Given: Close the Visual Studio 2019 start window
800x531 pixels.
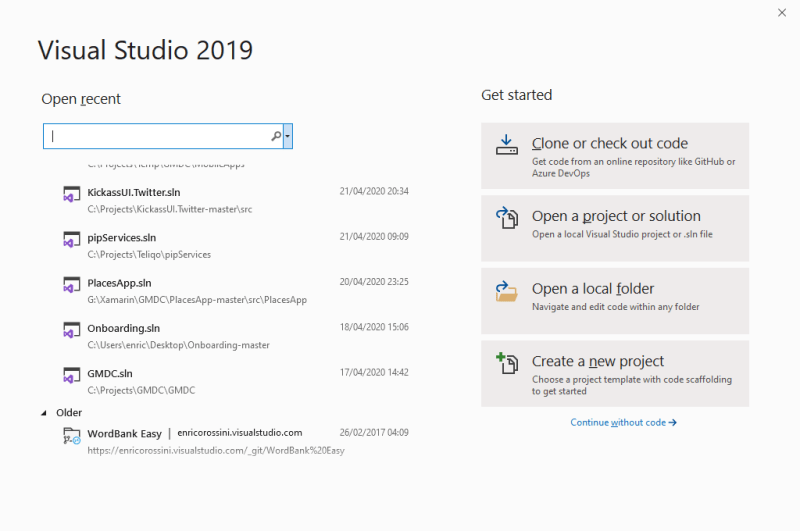Looking at the screenshot, I should coord(782,13).
